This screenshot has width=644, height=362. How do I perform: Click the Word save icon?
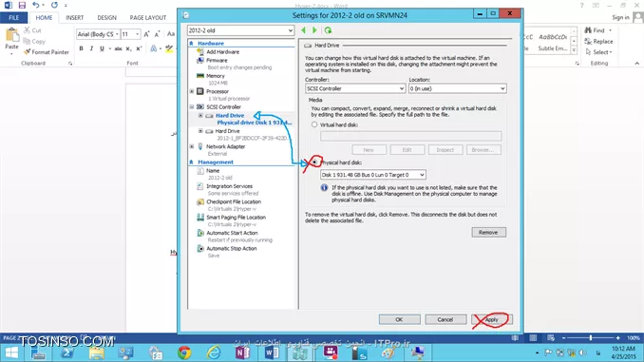tap(22, 6)
